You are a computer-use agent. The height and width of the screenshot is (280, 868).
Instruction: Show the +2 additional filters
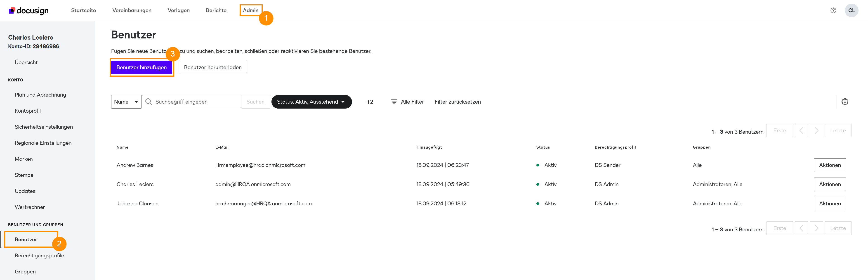coord(370,102)
